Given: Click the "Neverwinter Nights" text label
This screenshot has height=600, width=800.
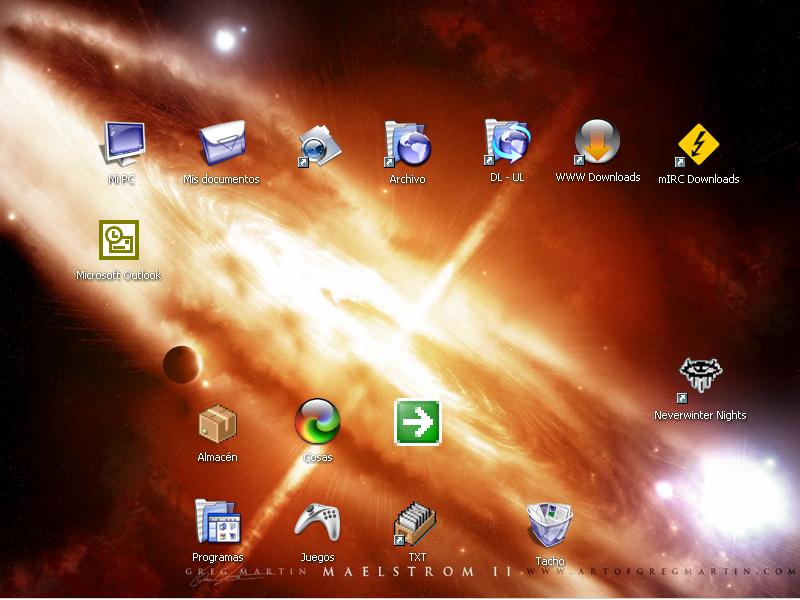Looking at the screenshot, I should 700,415.
